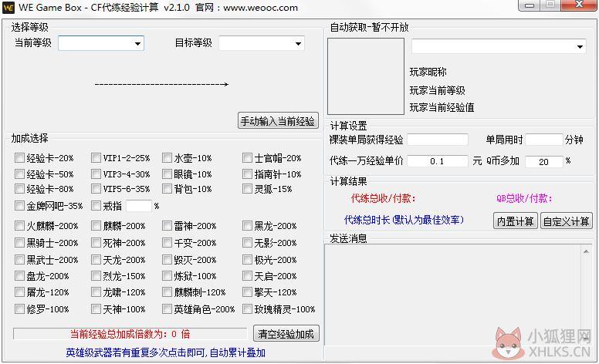Screen dimensions: 599x364
Task: Click the 戒指 percentage input field
Action: [139, 206]
